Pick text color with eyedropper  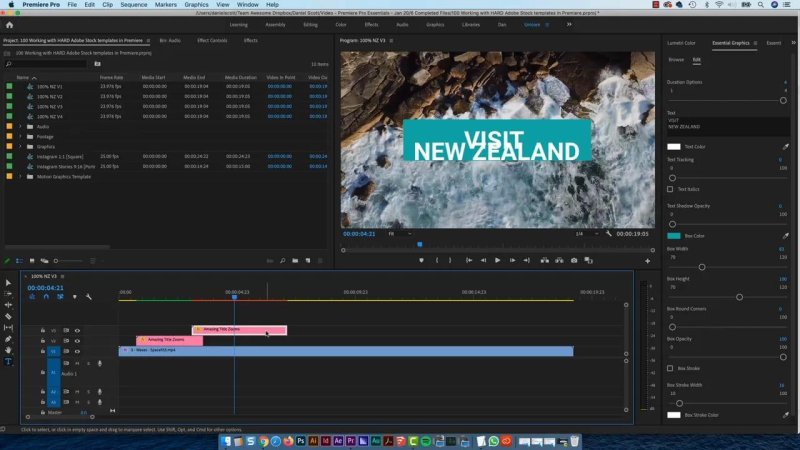point(785,146)
